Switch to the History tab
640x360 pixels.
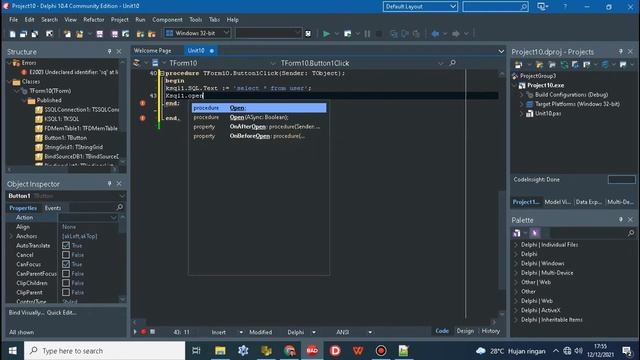click(x=491, y=331)
